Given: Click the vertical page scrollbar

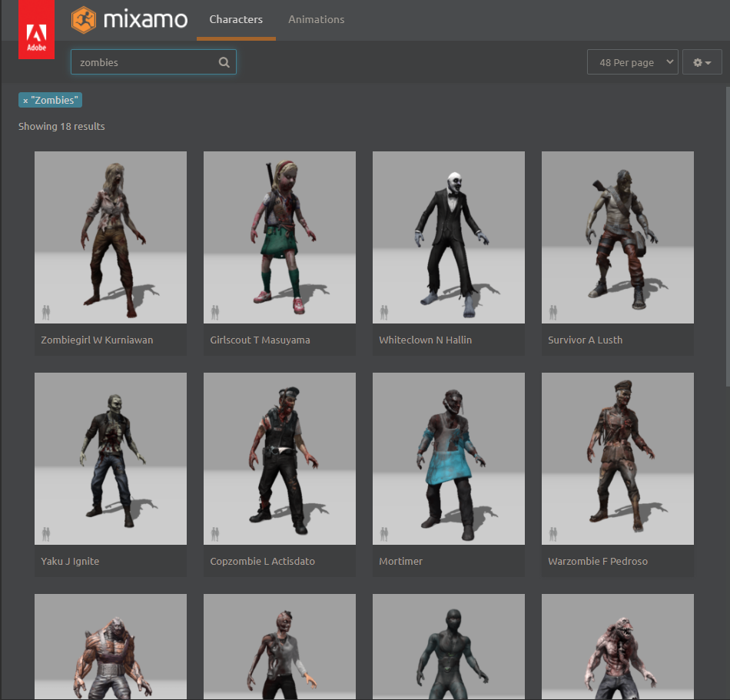Looking at the screenshot, I should click(x=728, y=237).
